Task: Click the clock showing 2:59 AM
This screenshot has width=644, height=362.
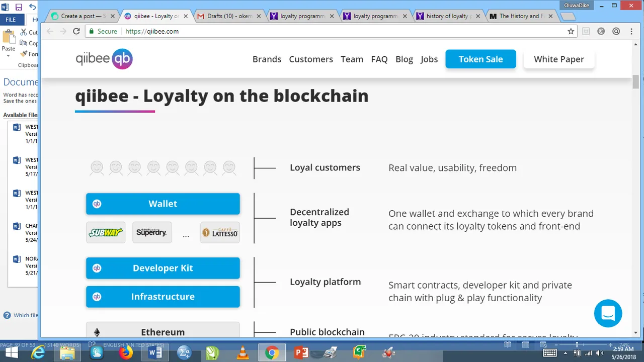Action: [623, 349]
